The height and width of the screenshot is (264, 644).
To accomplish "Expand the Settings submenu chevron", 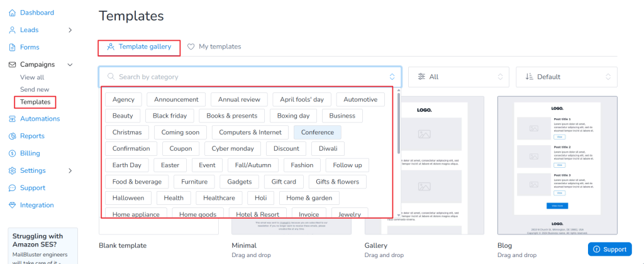I will pos(70,170).
